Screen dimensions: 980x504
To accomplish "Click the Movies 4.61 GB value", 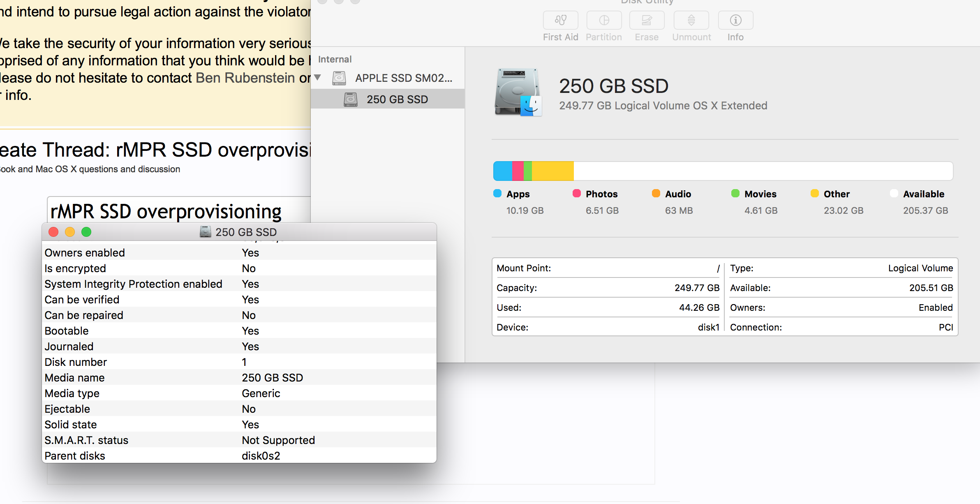I will click(x=761, y=210).
